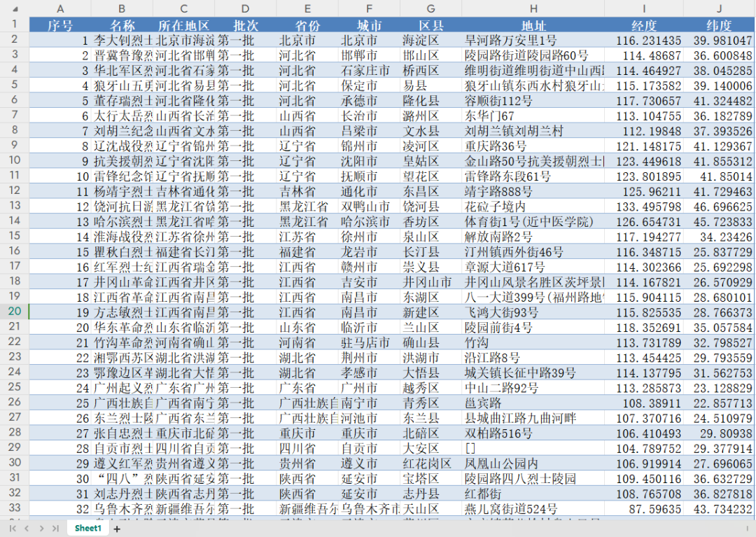756x537 pixels.
Task: Select row 33 by its row number
Action: 15,508
